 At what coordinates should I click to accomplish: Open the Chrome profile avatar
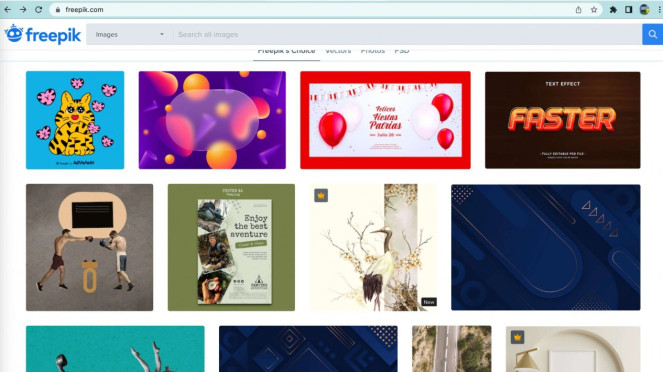(x=644, y=10)
